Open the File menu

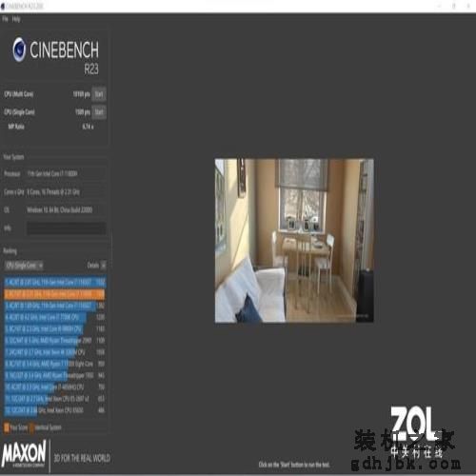click(x=5, y=19)
